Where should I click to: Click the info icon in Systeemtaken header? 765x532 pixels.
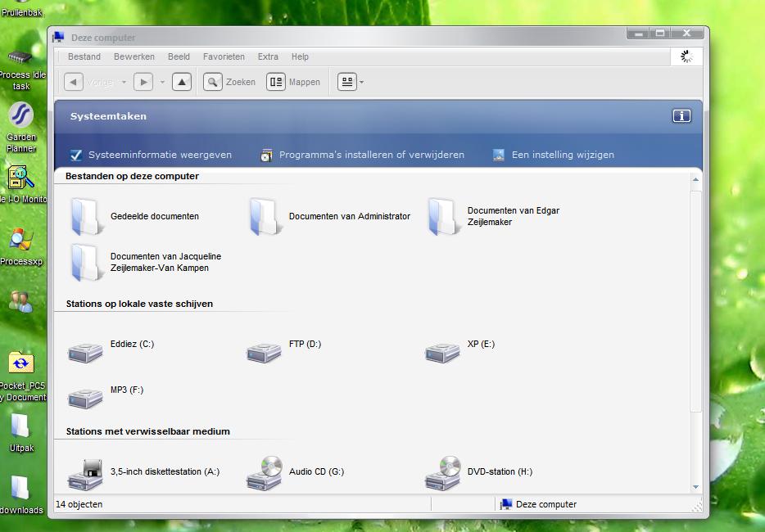[x=681, y=116]
